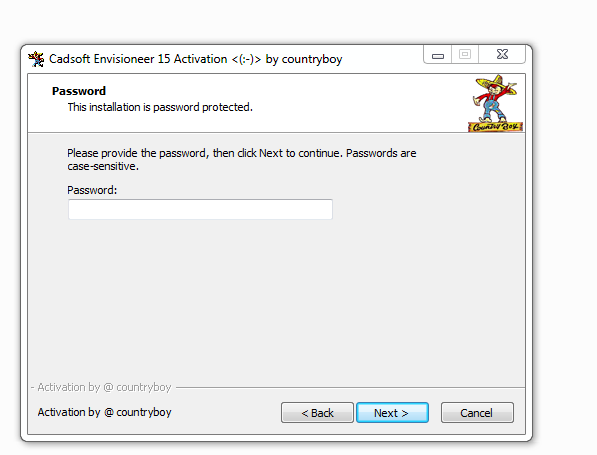Click 'by countryboy' in the window title

click(304, 59)
